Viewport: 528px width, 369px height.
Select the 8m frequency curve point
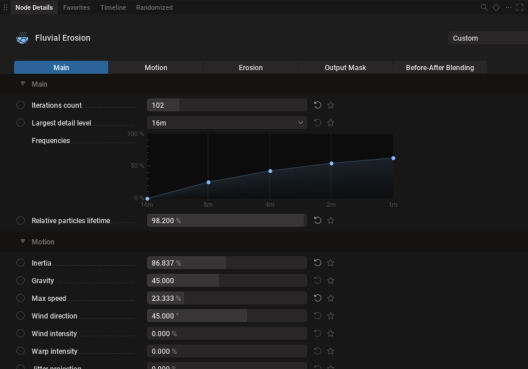tap(208, 182)
